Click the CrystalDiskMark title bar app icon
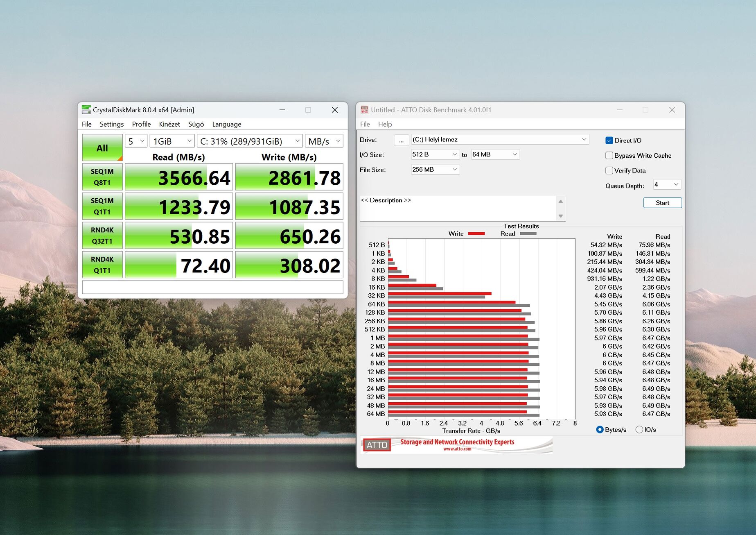The height and width of the screenshot is (535, 756). 86,110
